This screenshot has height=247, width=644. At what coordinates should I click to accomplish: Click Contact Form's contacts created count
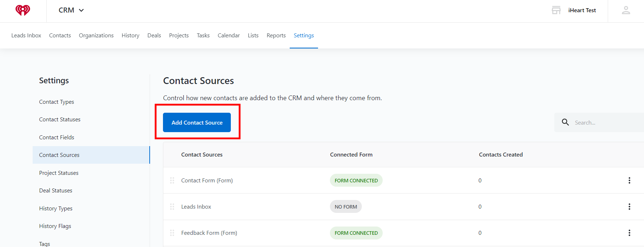480,181
